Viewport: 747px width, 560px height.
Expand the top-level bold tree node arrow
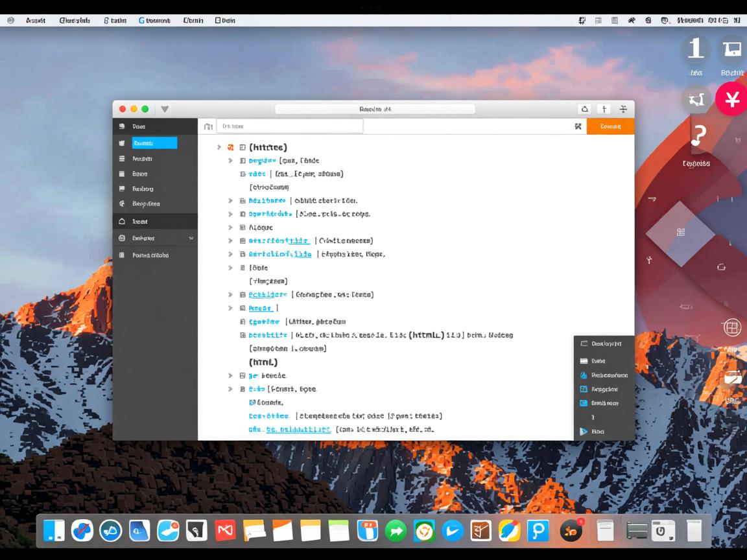(219, 147)
